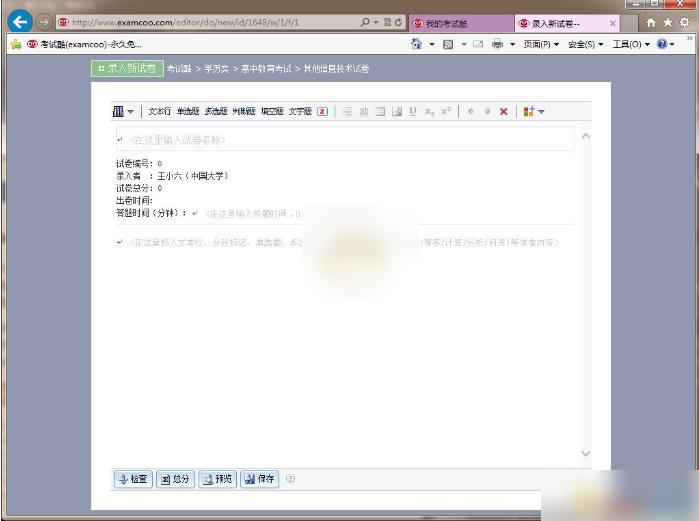Click the ab text box icon
Image resolution: width=699 pixels, height=521 pixels.
tap(364, 111)
